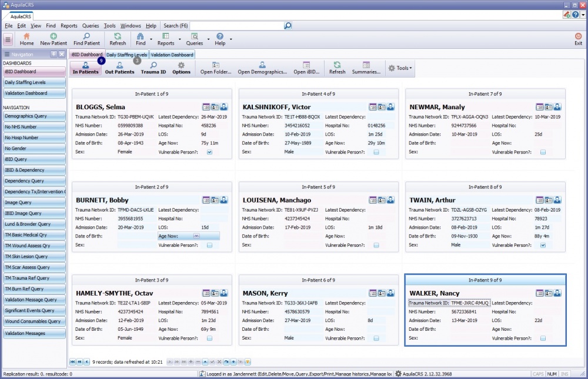Click the Exit power icon

point(578,36)
